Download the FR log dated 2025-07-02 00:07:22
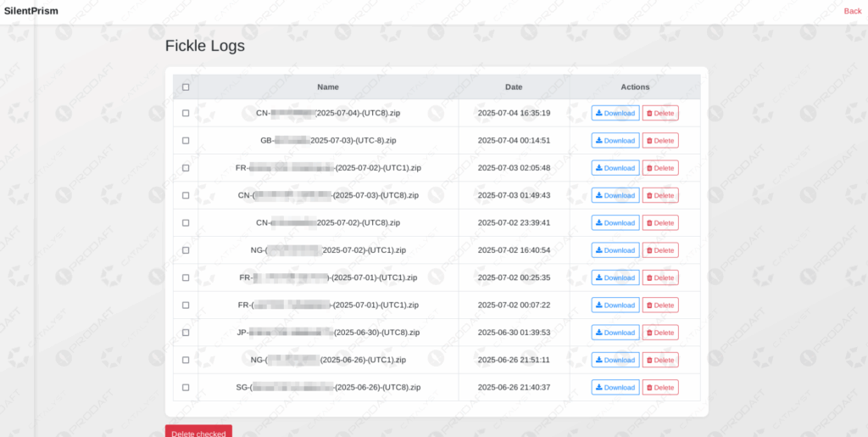 click(615, 305)
